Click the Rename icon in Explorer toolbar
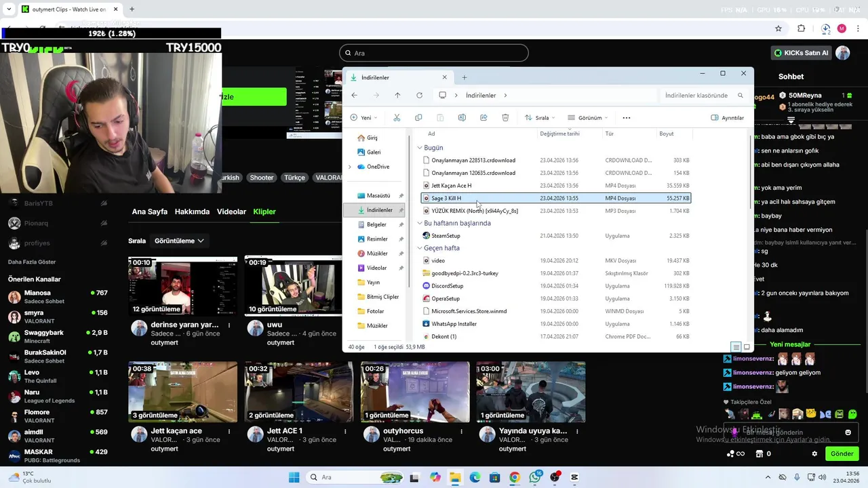 tap(462, 117)
